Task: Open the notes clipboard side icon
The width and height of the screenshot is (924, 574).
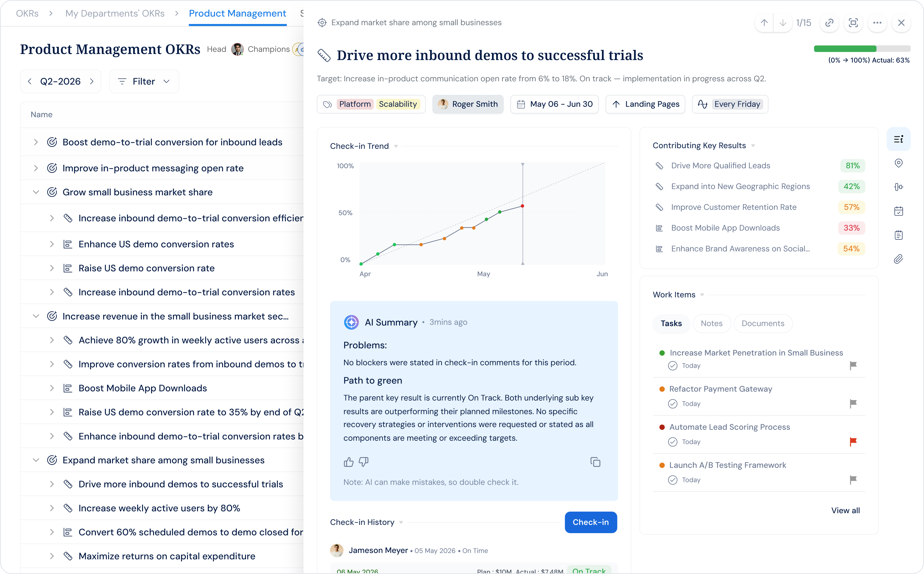Action: pos(898,235)
